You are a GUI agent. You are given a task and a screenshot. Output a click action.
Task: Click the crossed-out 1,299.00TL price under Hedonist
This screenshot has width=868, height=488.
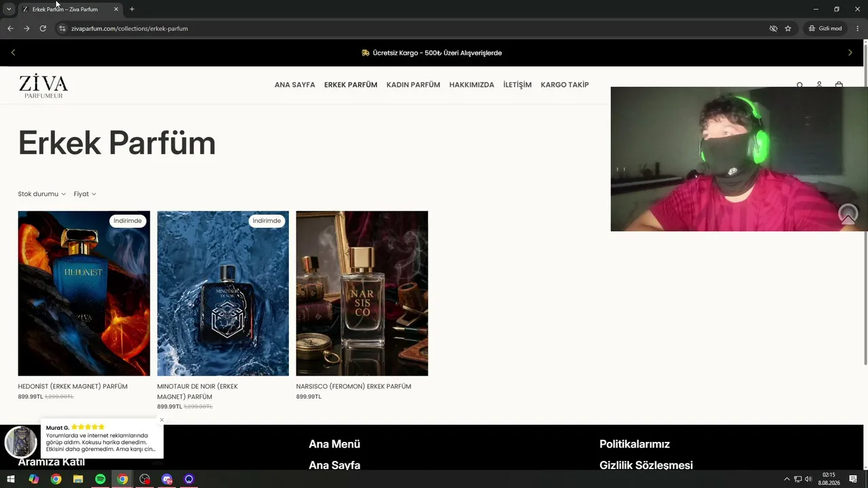point(59,396)
